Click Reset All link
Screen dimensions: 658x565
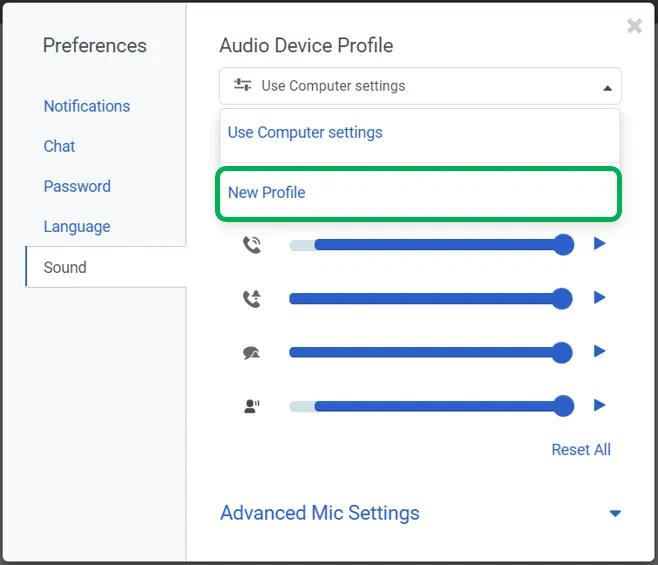(581, 450)
